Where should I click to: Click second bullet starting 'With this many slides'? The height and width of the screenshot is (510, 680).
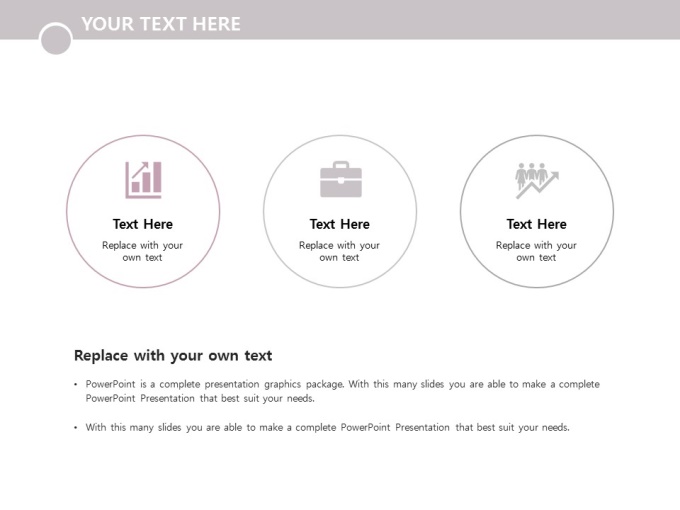(x=327, y=428)
